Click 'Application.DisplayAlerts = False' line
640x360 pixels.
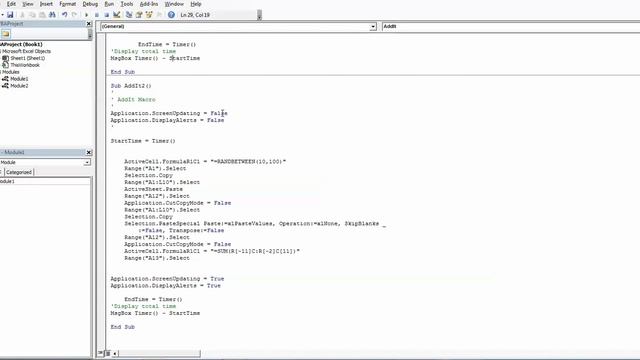pyautogui.click(x=167, y=120)
